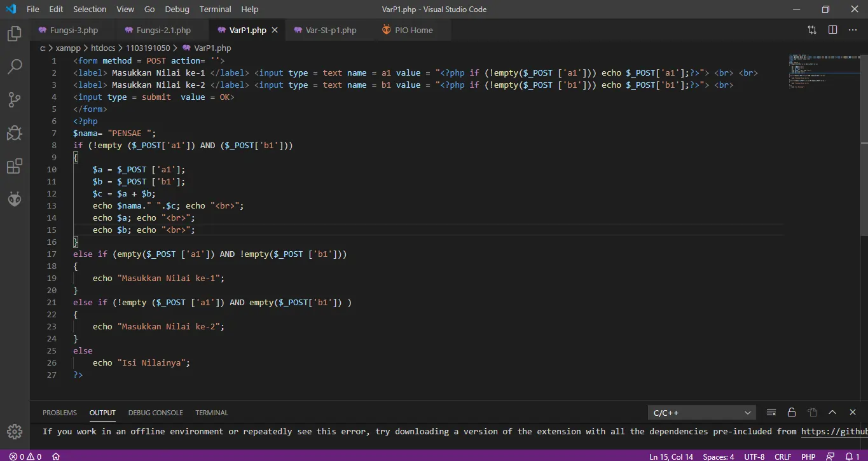Open the C/C++ output channel dropdown
Viewport: 868px width, 461px height.
pyautogui.click(x=701, y=413)
